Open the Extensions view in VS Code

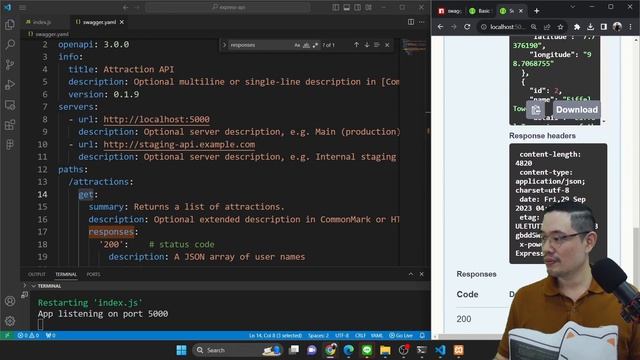10,125
